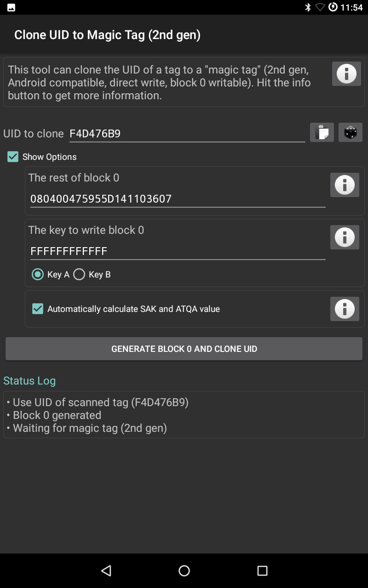Paste UID from clipboard icon
The width and height of the screenshot is (368, 588).
pyautogui.click(x=322, y=132)
